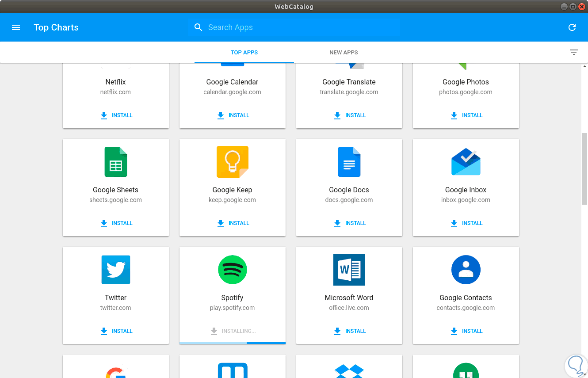Click the refresh icon in the header

pos(572,27)
